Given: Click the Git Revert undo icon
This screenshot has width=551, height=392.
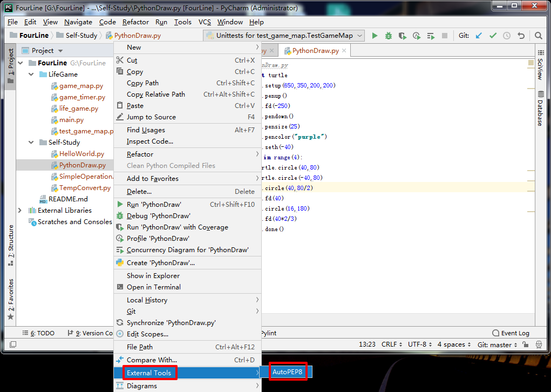Looking at the screenshot, I should [521, 36].
